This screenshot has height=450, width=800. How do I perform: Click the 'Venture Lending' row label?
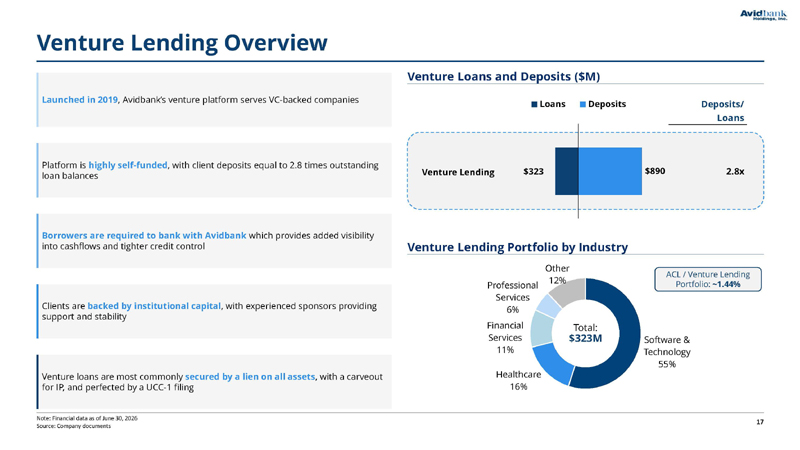click(458, 172)
